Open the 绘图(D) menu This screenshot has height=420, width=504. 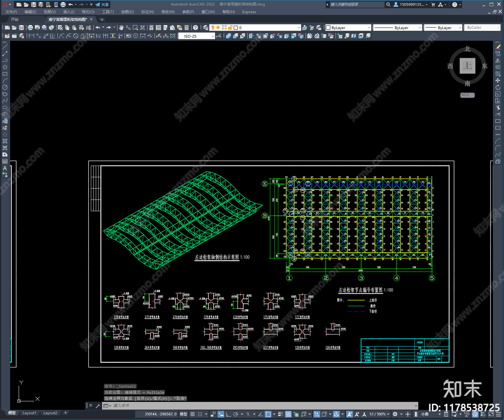pyautogui.click(x=127, y=12)
